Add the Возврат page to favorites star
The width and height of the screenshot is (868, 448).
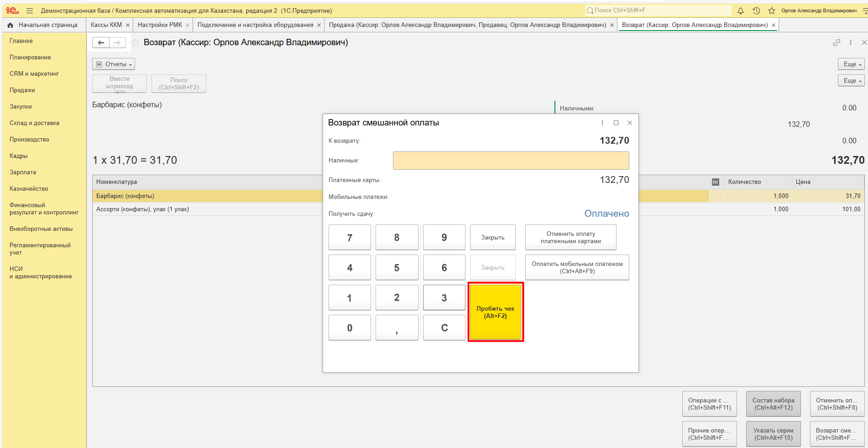136,43
